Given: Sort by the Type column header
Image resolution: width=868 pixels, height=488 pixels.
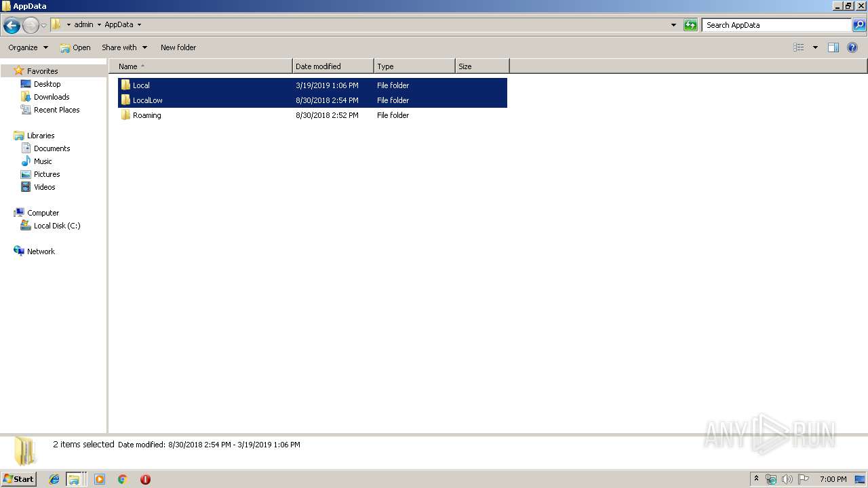Looking at the screenshot, I should (x=414, y=66).
